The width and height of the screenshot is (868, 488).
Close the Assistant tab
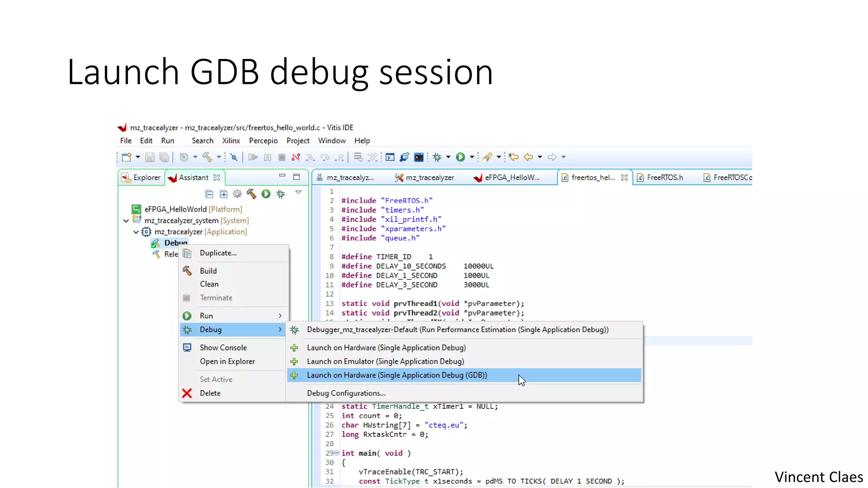(x=217, y=177)
